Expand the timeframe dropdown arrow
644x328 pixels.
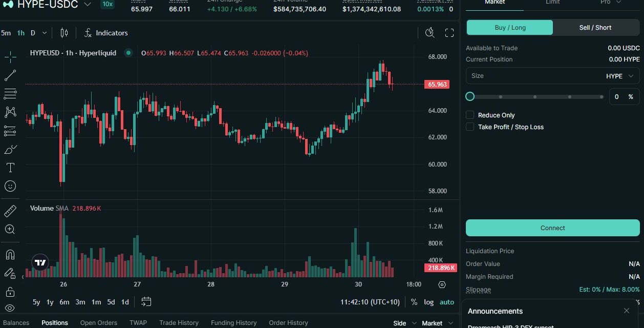(45, 33)
